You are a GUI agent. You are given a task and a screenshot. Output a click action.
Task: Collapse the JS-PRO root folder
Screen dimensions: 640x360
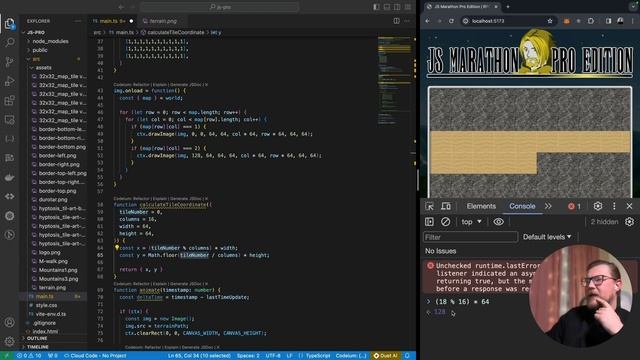[x=36, y=32]
